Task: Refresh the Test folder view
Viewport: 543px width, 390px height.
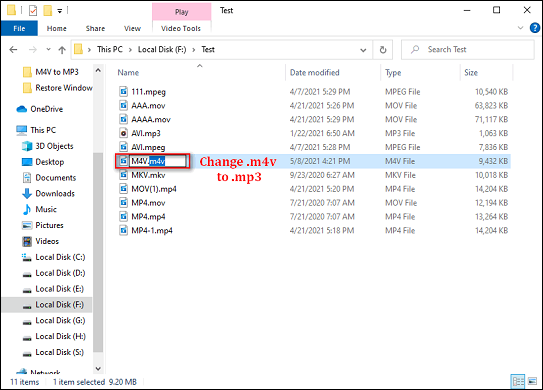Action: click(x=383, y=50)
